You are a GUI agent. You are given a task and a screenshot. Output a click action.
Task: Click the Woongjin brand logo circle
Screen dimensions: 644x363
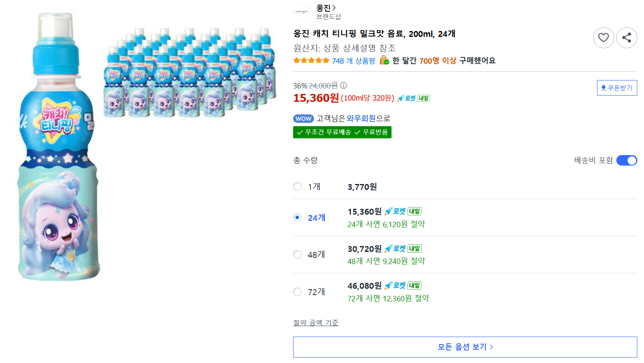click(301, 12)
